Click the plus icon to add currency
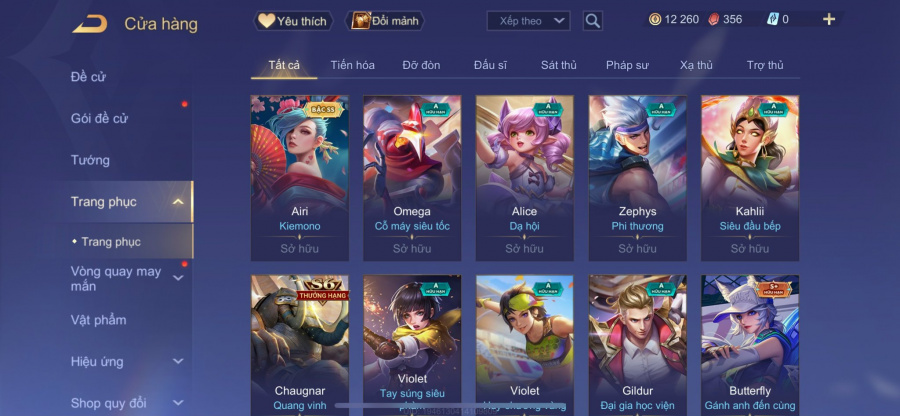Screen dimensions: 900x416 click(829, 20)
